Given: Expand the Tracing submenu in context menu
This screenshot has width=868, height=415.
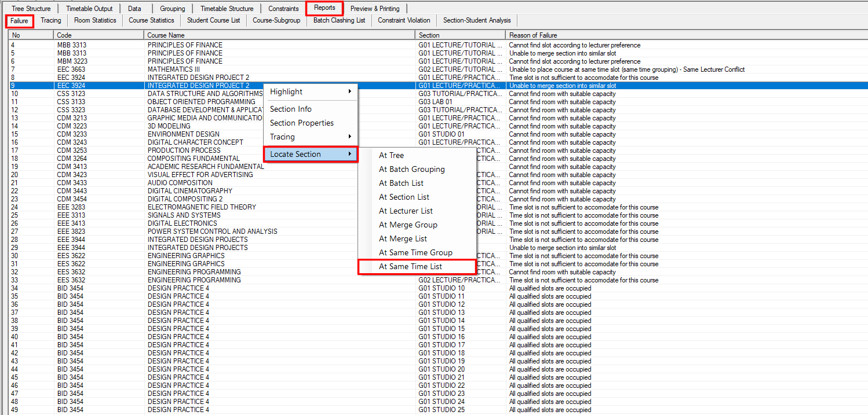Looking at the screenshot, I should pyautogui.click(x=311, y=137).
